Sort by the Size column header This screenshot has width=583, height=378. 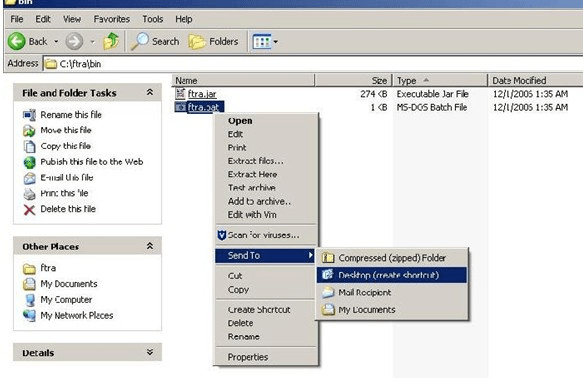[354, 80]
